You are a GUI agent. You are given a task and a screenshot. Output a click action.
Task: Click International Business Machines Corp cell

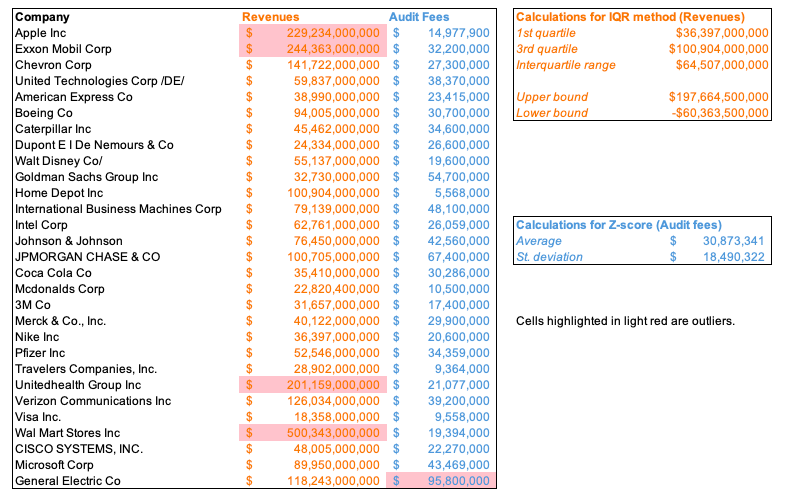coord(118,209)
